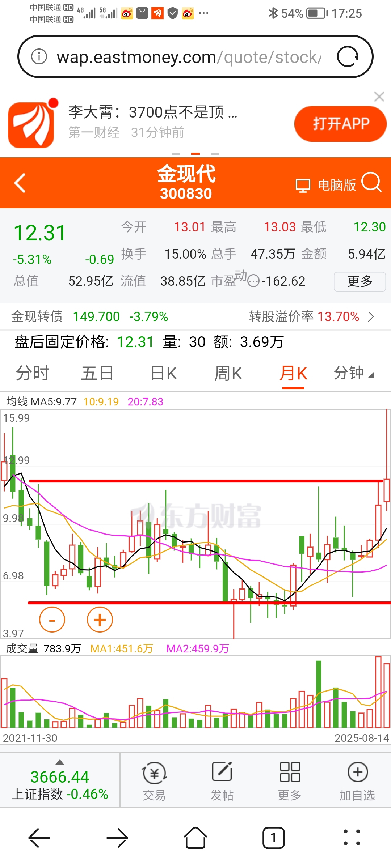Switch to 电脑版 desktop version

326,185
